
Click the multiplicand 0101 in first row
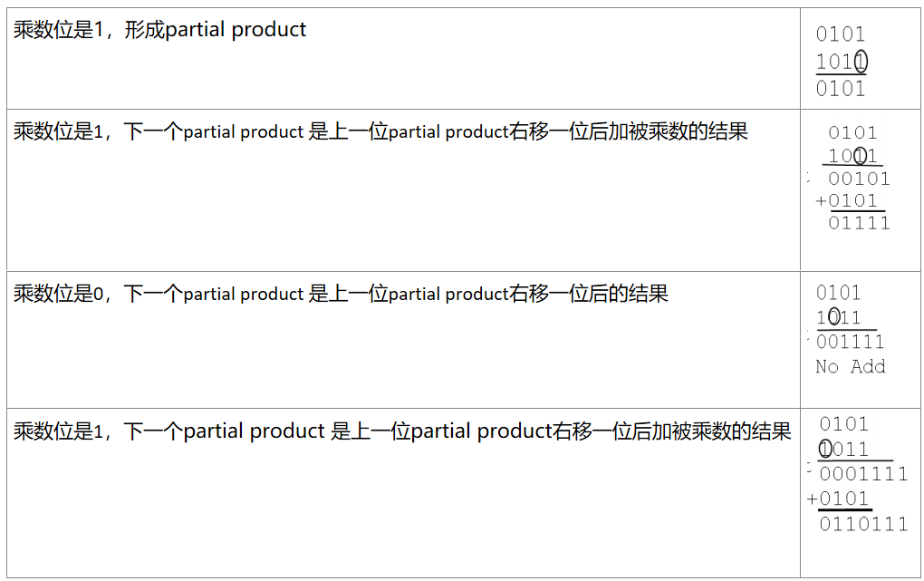(x=841, y=34)
